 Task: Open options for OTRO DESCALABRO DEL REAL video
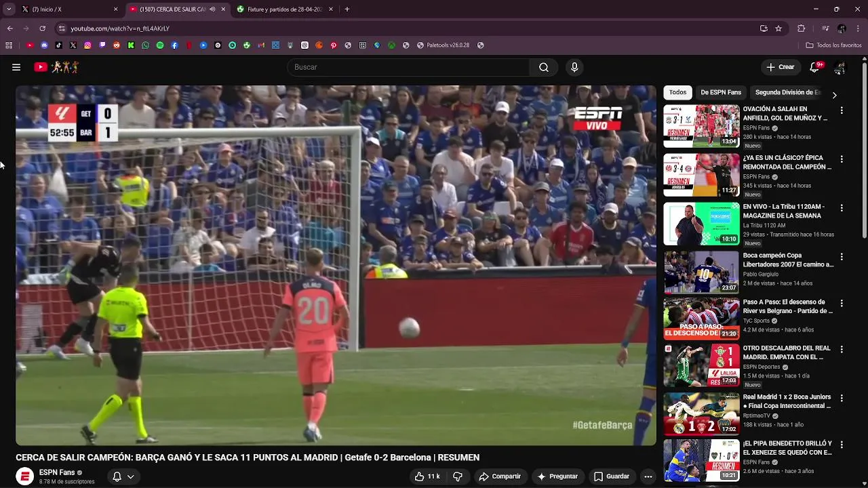pyautogui.click(x=842, y=349)
